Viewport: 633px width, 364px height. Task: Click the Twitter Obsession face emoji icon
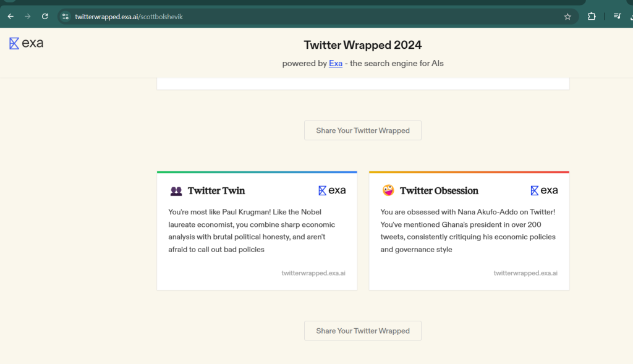[x=388, y=190]
